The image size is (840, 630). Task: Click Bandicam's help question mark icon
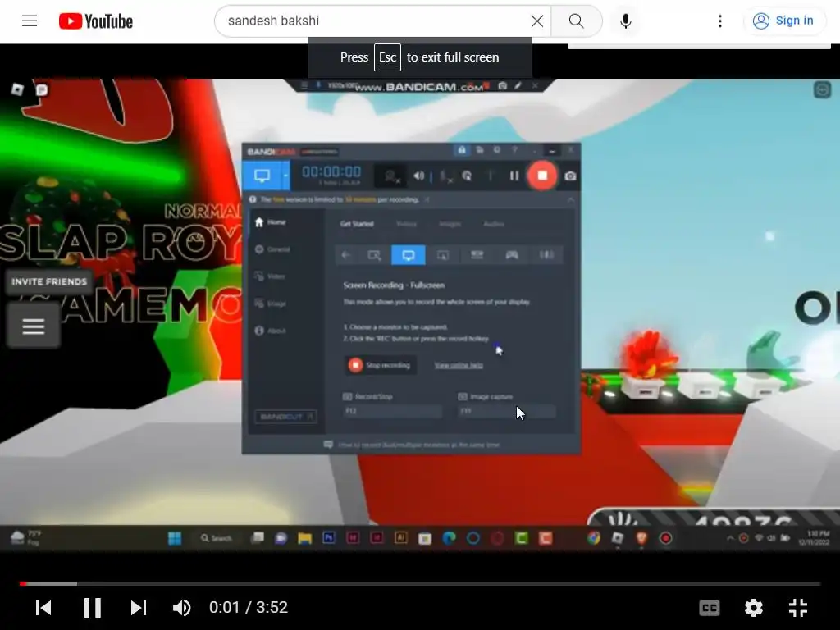515,151
